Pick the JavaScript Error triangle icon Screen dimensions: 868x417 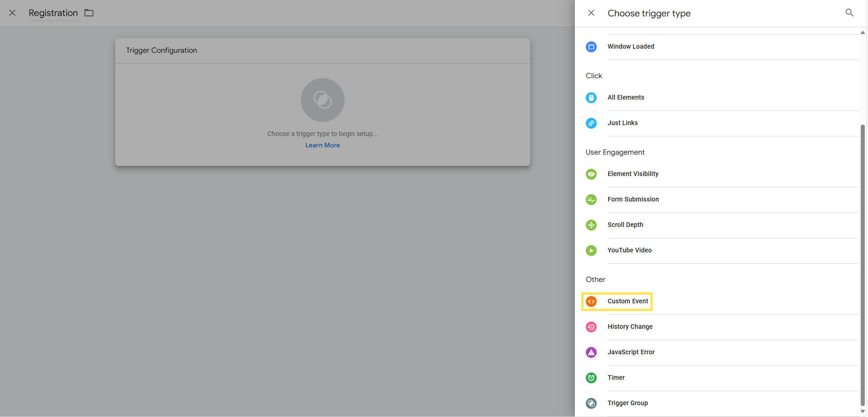pyautogui.click(x=591, y=352)
